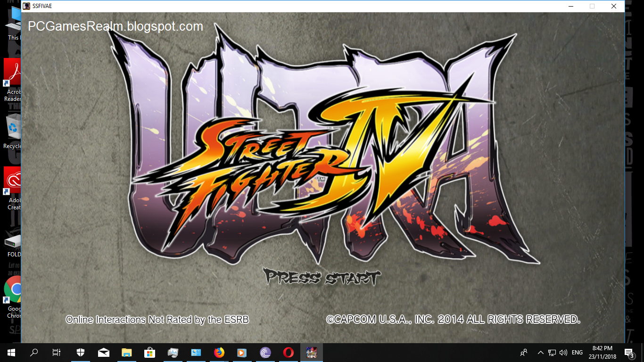Viewport: 644px width, 362px height.
Task: Open the performance monitor taskbar icon
Action: coord(173,352)
